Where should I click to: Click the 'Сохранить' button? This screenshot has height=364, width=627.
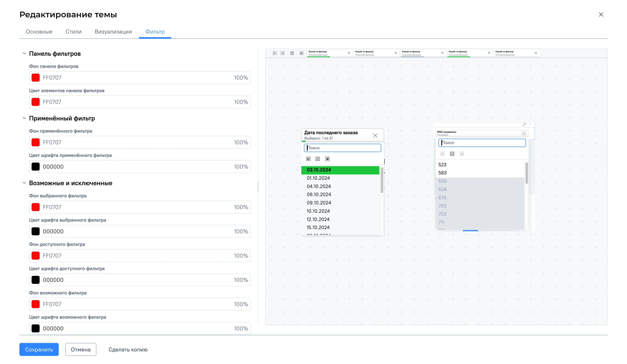[x=39, y=349]
